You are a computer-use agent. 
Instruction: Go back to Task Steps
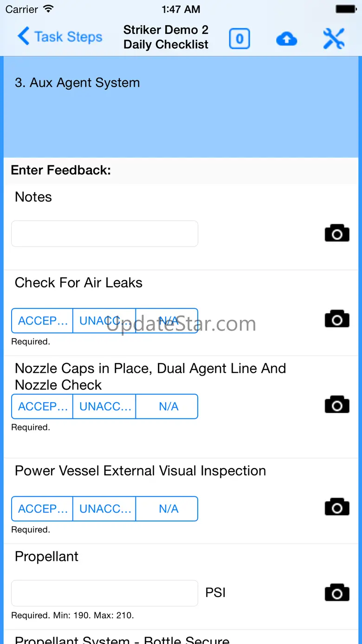coord(60,37)
